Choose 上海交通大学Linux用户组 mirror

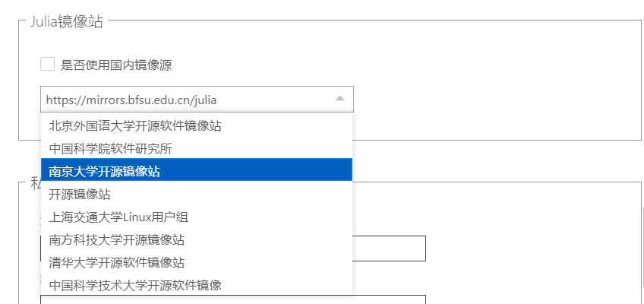pos(118,217)
